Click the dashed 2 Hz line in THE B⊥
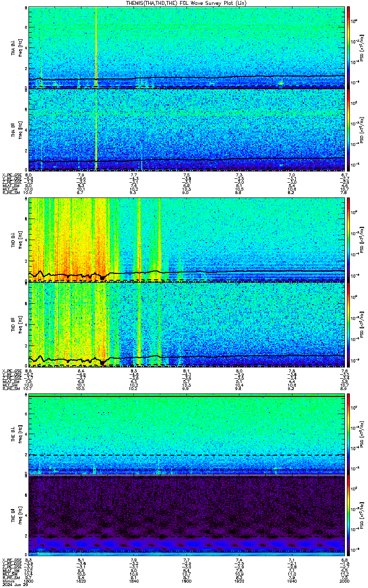The image size is (368, 588). click(187, 455)
